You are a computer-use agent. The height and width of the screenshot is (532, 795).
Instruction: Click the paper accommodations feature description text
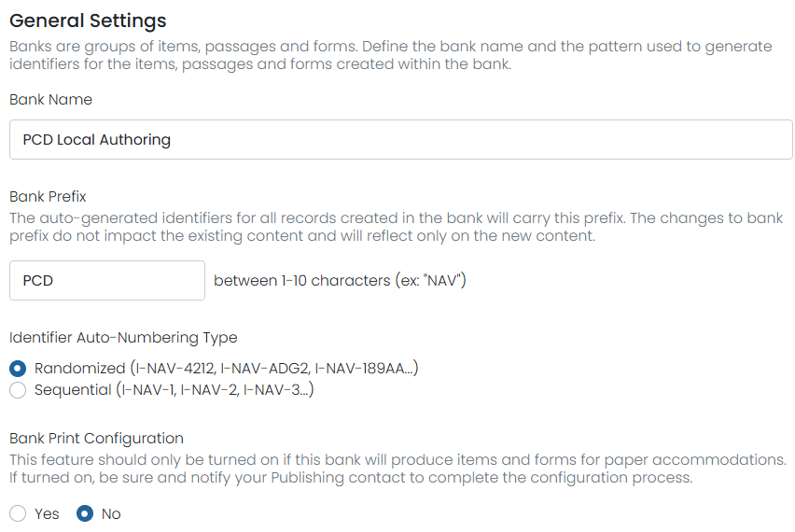pyautogui.click(x=397, y=469)
